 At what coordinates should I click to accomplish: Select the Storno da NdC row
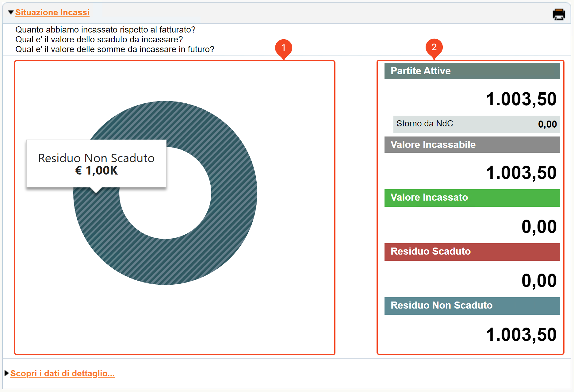476,124
